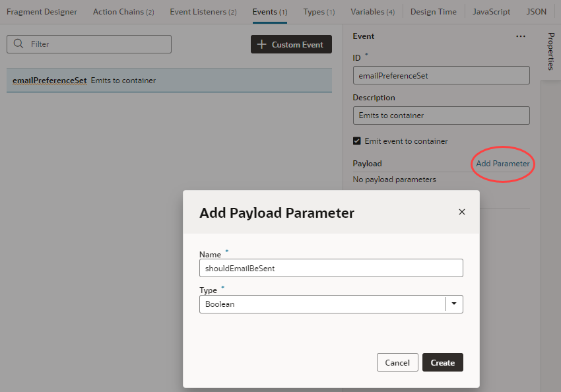Image resolution: width=561 pixels, height=392 pixels.
Task: Open the JSON tab
Action: point(536,11)
